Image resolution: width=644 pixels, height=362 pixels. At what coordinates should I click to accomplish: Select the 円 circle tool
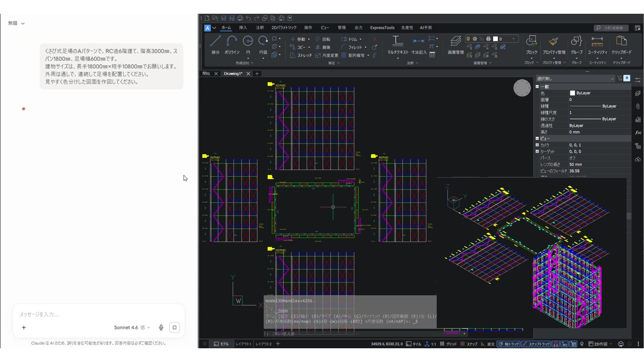tap(248, 45)
